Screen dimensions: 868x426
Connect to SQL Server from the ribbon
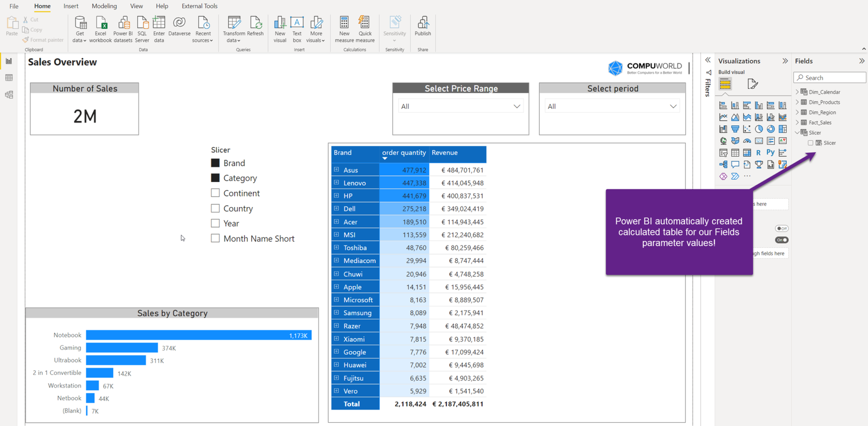click(x=142, y=29)
